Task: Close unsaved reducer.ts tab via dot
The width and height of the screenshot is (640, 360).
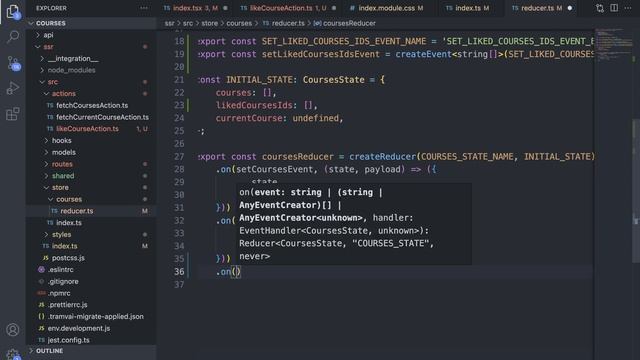Action: click(x=570, y=8)
